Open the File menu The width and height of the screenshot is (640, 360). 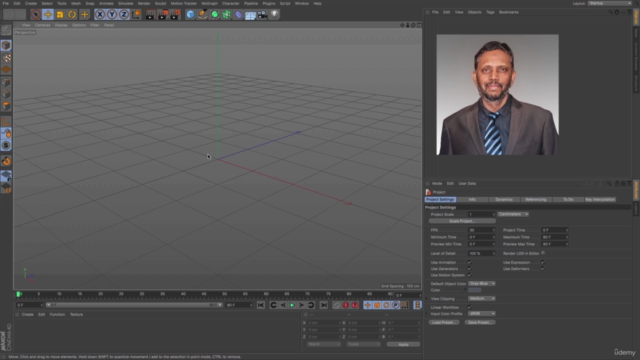(x=6, y=3)
